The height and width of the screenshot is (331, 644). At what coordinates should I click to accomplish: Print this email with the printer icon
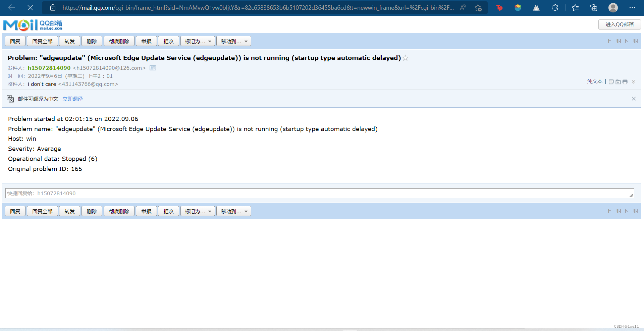(625, 82)
